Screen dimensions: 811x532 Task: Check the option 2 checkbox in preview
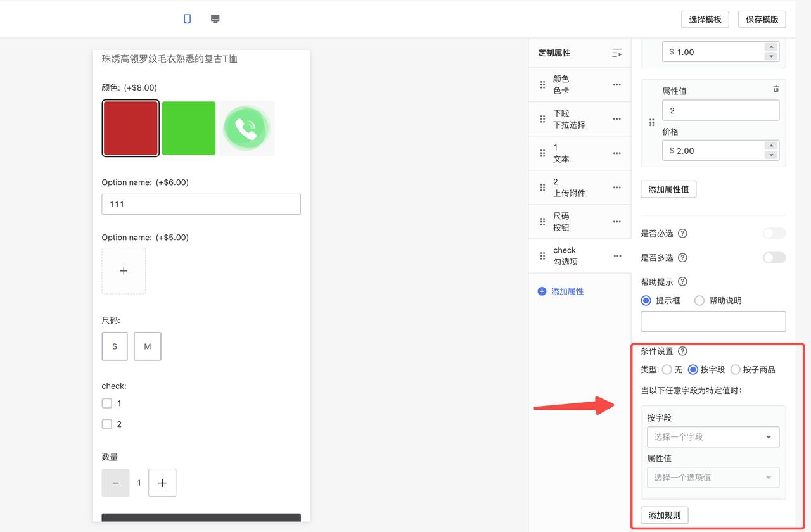tap(107, 424)
